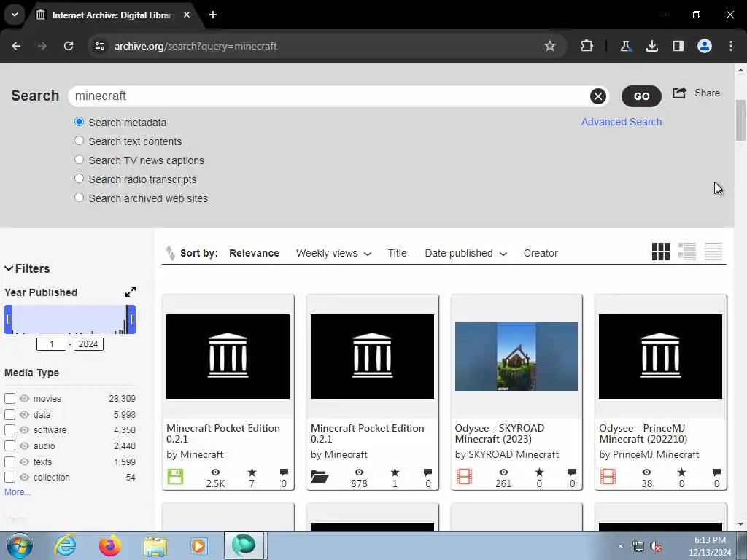Click film icon on PrinceMJ Minecraft card

tap(608, 476)
